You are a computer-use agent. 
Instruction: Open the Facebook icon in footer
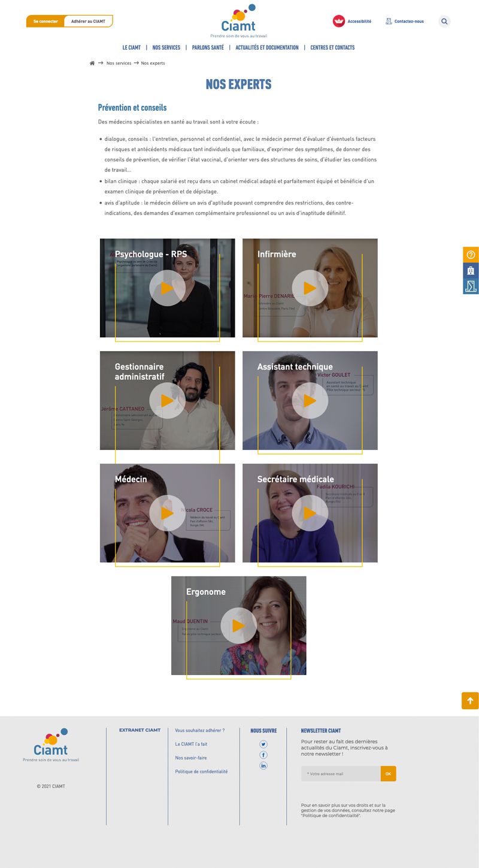(263, 755)
